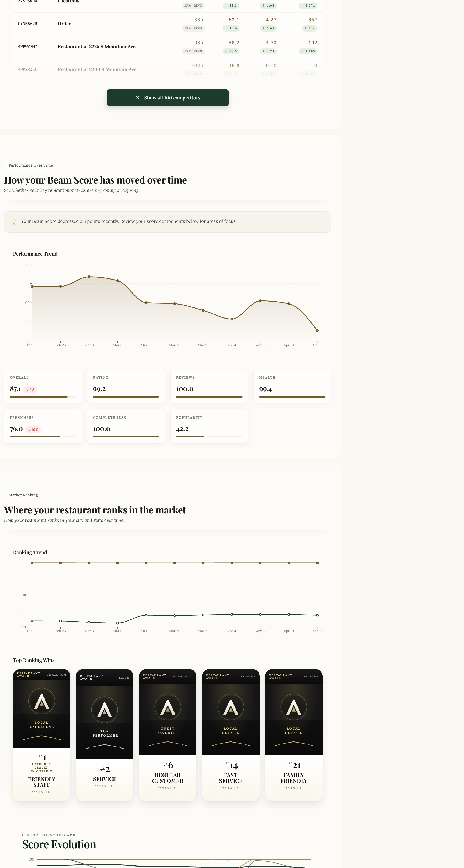Image resolution: width=464 pixels, height=868 pixels.
Task: Click the lightbulb tip icon in the notice
Action: (14, 222)
